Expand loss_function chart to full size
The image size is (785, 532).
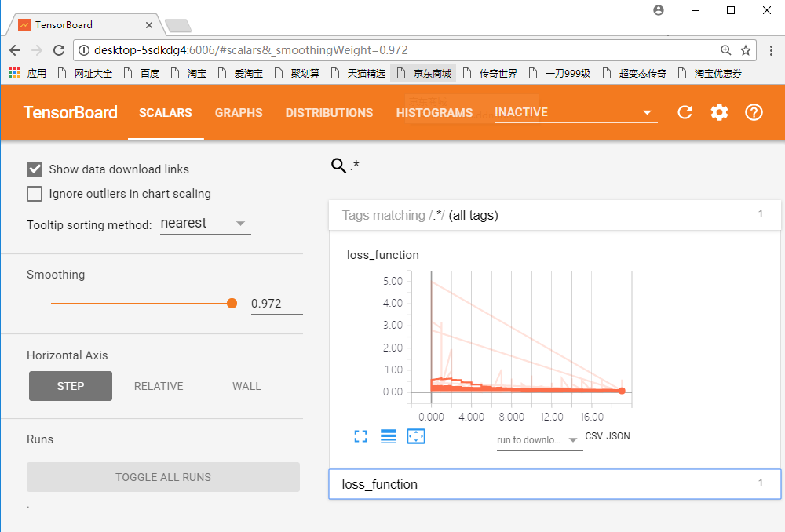[360, 436]
